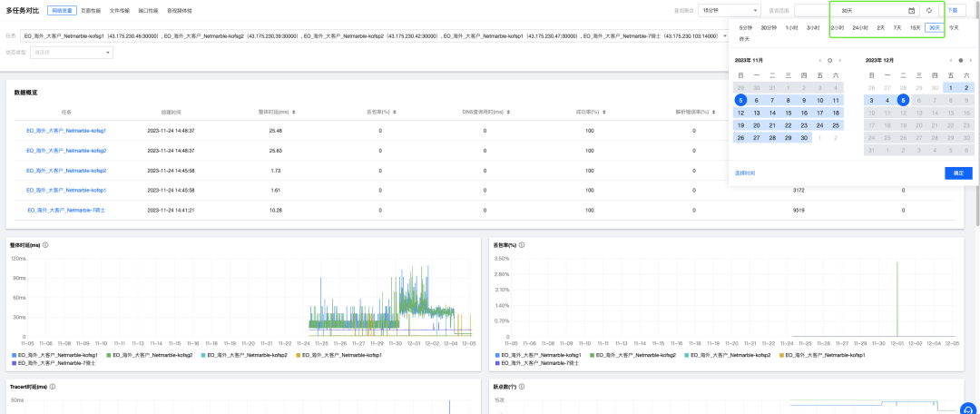Viewport: 980px width, 414px height.
Task: Go to previous month from 2023年11月 header
Action: tap(820, 61)
